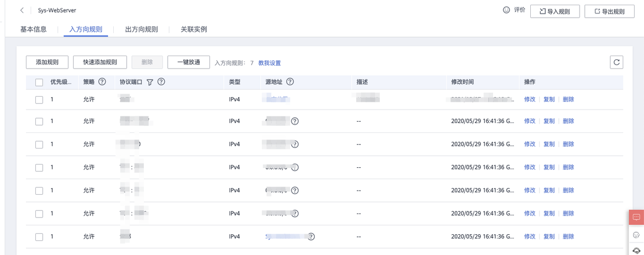Click 删除 in the last rule row
Viewport: 644px width, 255px height.
(x=568, y=236)
